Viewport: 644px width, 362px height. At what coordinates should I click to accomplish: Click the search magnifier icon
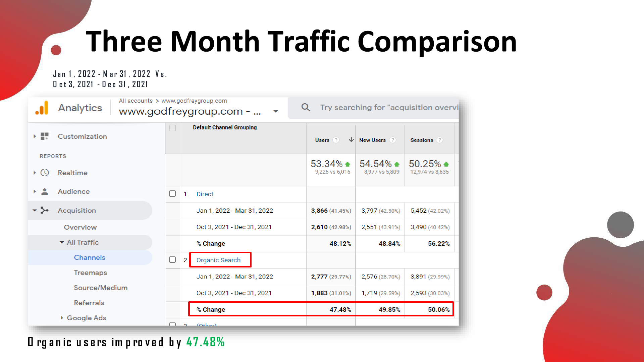[306, 107]
